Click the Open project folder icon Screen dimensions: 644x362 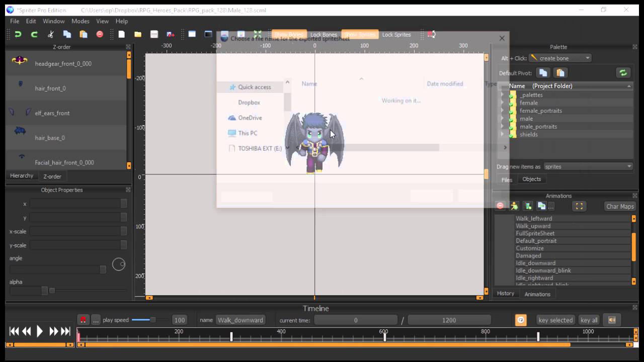(x=138, y=34)
